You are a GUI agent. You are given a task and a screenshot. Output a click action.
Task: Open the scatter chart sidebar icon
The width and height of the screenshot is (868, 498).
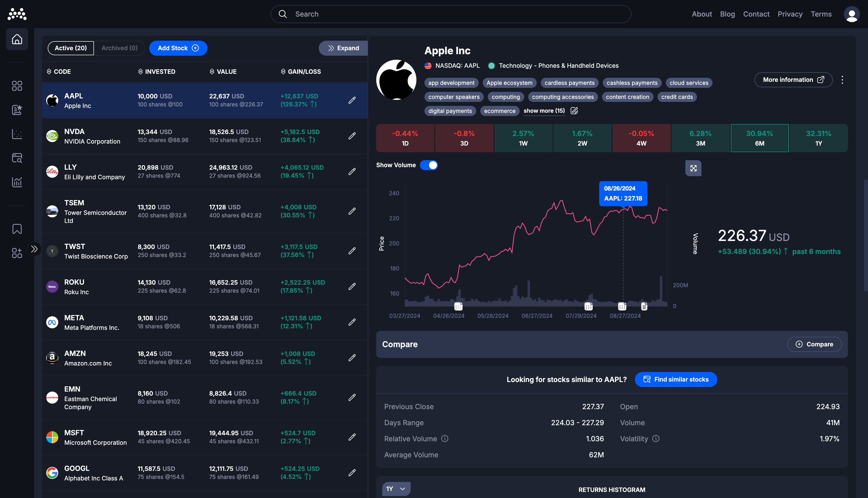(17, 134)
